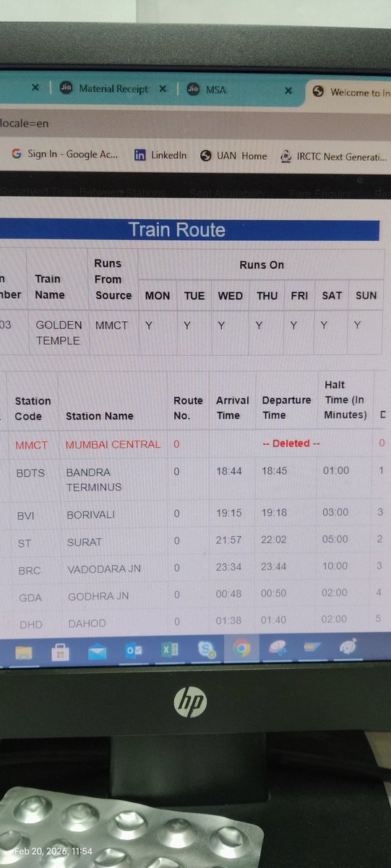Click the LinkedIn logo in the bookmarks bar
The image size is (391, 868).
tap(139, 156)
